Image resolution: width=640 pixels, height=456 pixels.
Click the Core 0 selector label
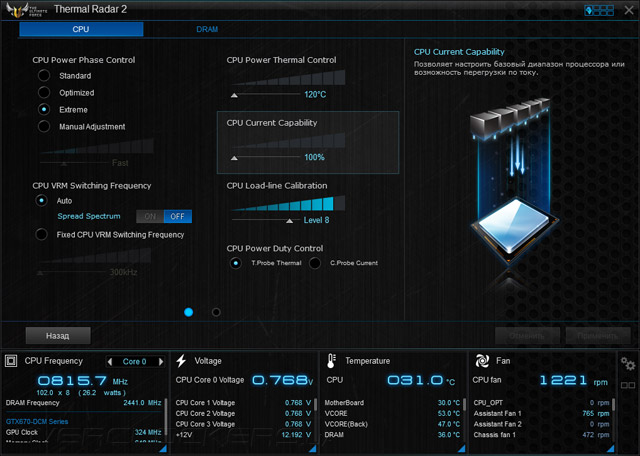click(135, 362)
